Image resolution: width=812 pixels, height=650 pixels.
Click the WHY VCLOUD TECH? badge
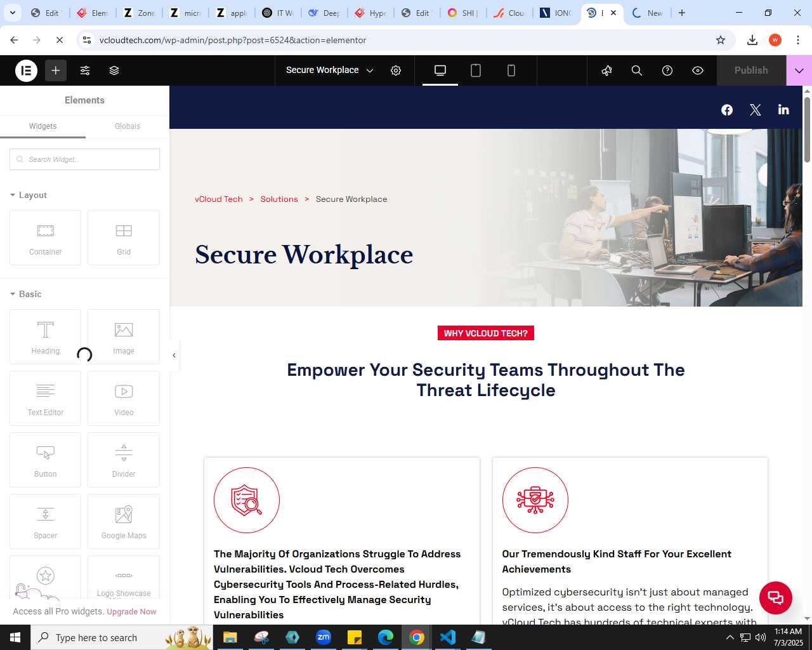tap(486, 333)
